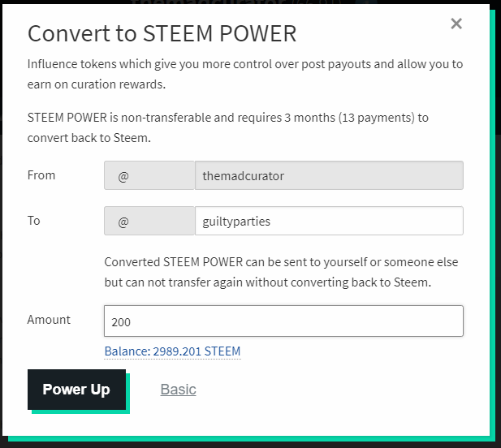
Task: Click the Amount label
Action: pos(49,320)
